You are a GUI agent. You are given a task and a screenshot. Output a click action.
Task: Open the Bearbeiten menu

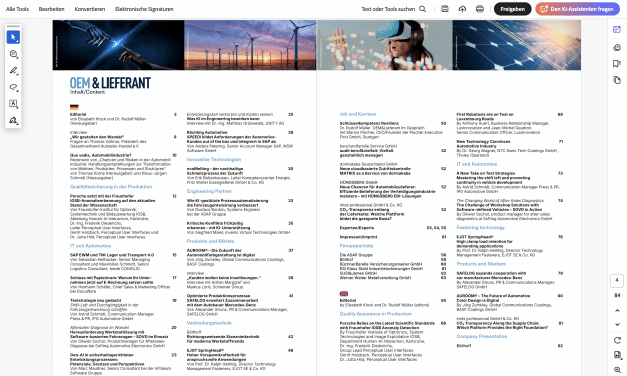pyautogui.click(x=52, y=9)
